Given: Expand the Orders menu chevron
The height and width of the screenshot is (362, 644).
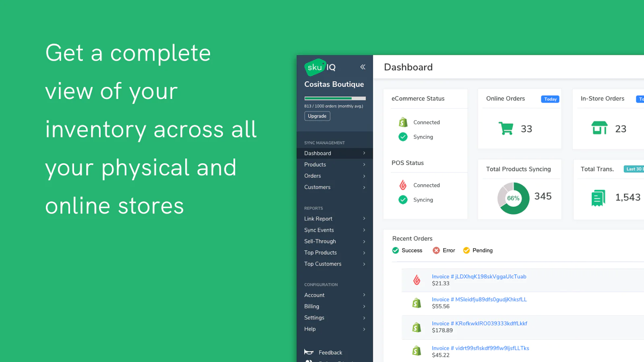Looking at the screenshot, I should (364, 176).
